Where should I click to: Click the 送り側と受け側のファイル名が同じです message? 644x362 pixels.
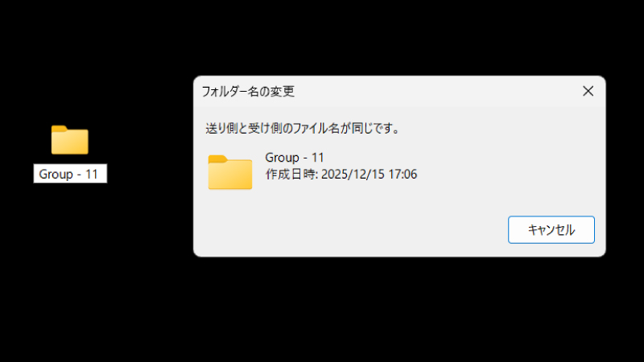pyautogui.click(x=303, y=129)
